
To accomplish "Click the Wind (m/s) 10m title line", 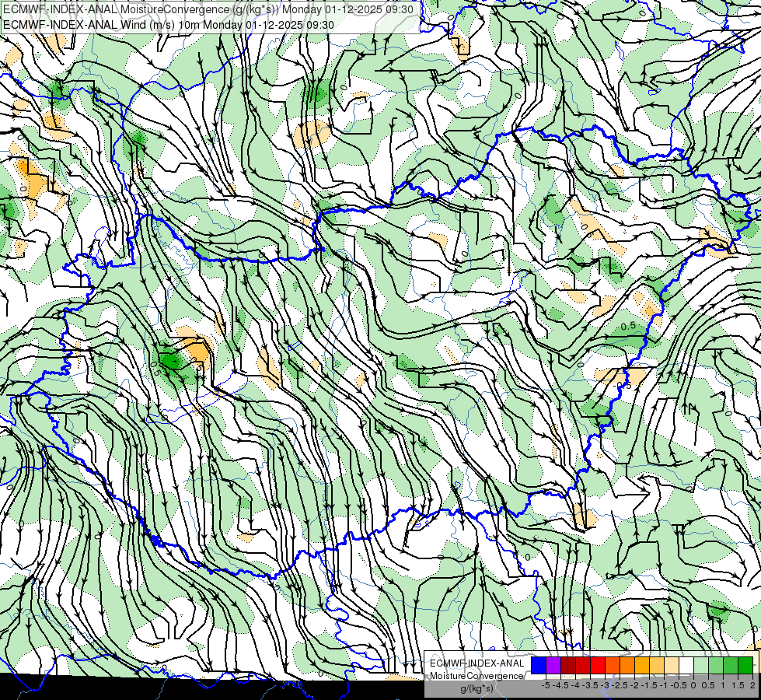I will coord(169,24).
